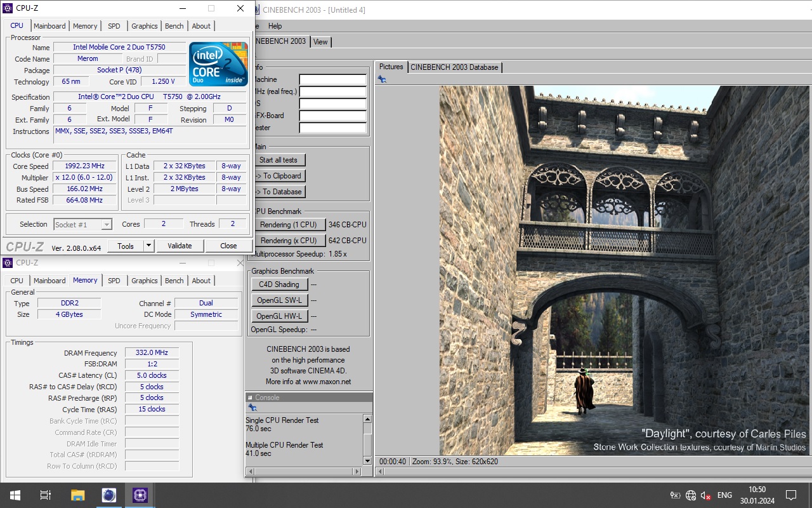This screenshot has height=508, width=812.
Task: Open the Windows Start menu
Action: [x=15, y=495]
